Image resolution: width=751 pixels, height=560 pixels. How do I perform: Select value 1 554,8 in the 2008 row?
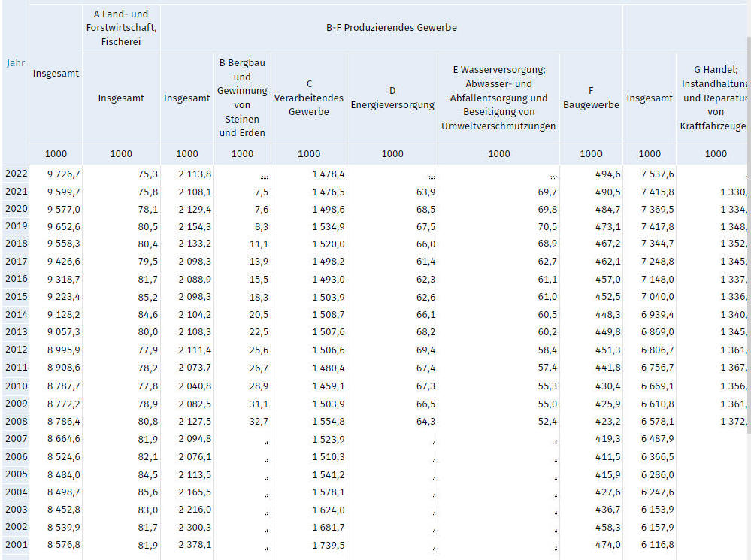[x=328, y=422]
